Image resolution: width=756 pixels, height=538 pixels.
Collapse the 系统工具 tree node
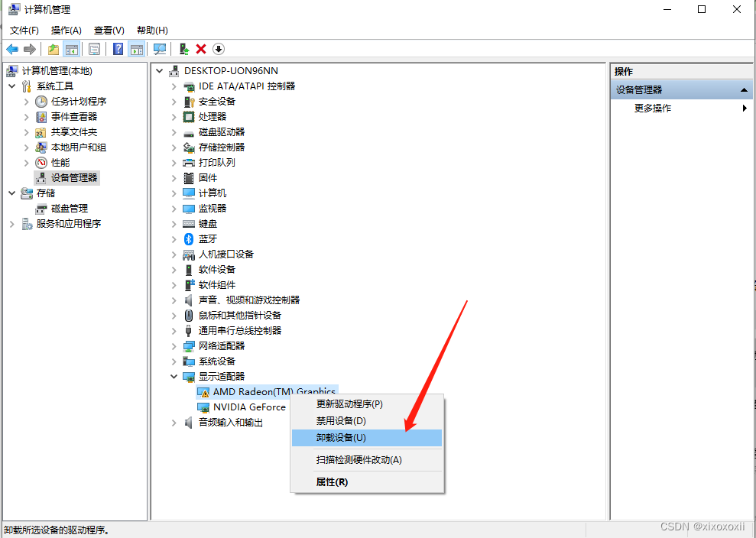click(12, 86)
